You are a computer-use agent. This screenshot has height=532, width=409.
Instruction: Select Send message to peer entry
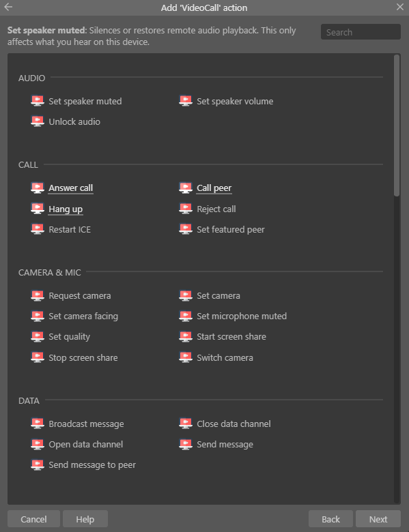(92, 465)
